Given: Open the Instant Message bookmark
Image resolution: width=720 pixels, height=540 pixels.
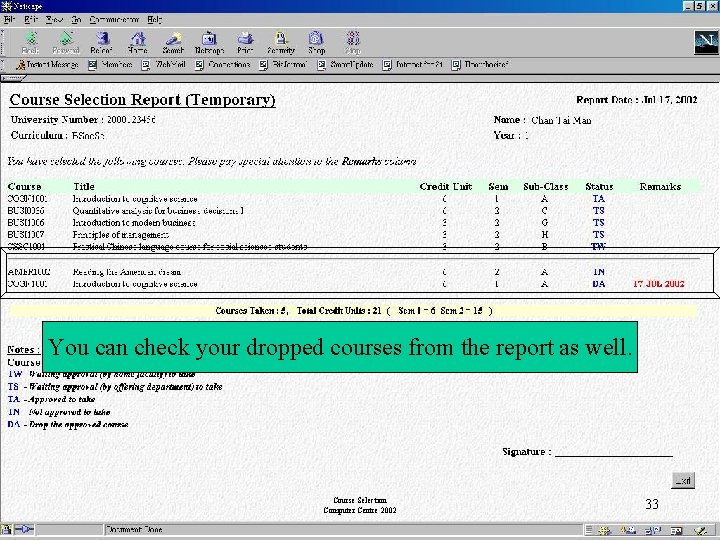Looking at the screenshot, I should click(x=47, y=65).
